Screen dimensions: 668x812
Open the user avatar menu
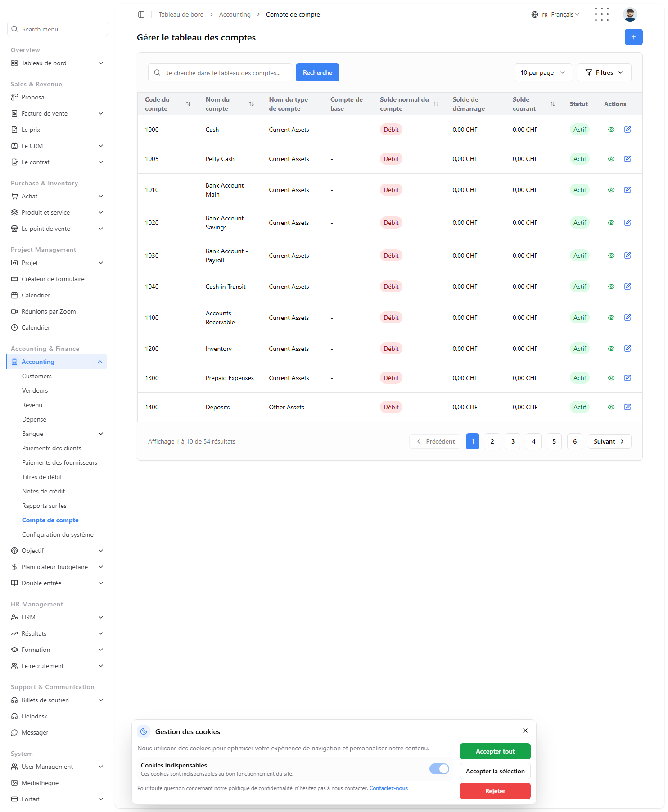tap(630, 14)
